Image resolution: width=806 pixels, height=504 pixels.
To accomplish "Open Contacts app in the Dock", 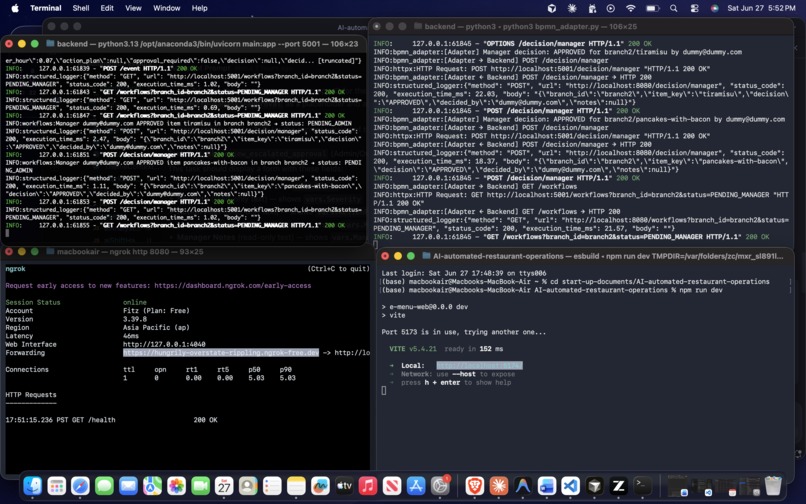I will (x=248, y=485).
